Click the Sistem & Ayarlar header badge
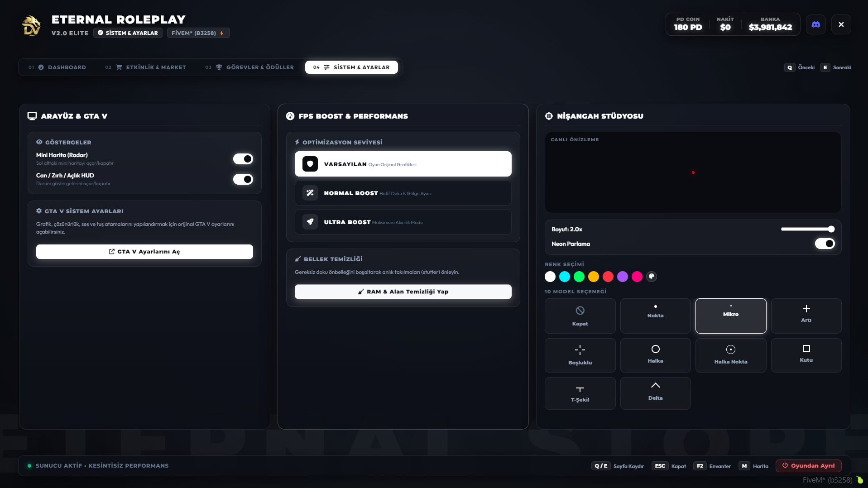Image resolution: width=868 pixels, height=488 pixels. pyautogui.click(x=128, y=33)
